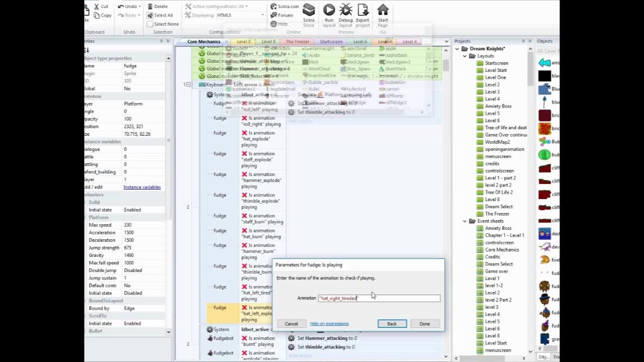Click the Debug layout bug icon
The width and height of the screenshot is (644, 362).
point(346,10)
